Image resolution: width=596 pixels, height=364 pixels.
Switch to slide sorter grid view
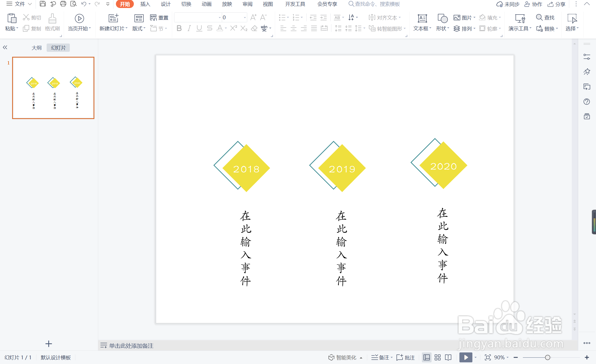[438, 357]
